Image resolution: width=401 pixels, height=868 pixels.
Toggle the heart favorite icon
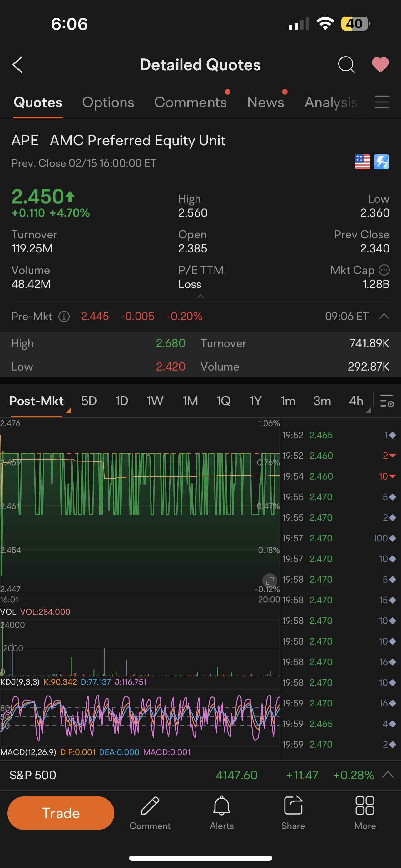click(380, 64)
